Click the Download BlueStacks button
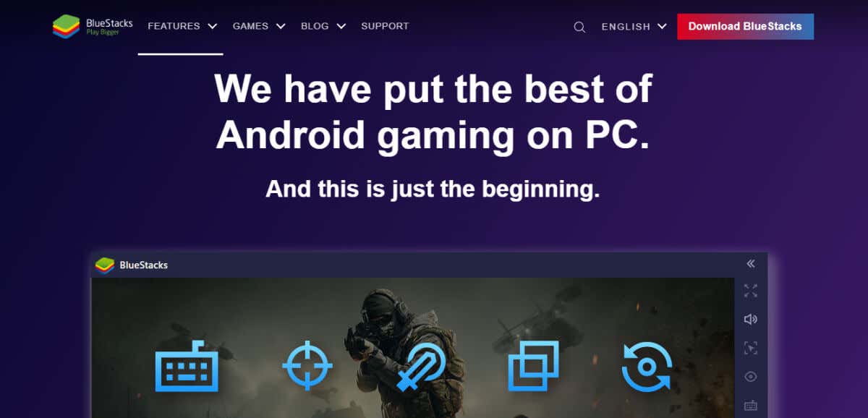The height and width of the screenshot is (418, 868). (745, 26)
